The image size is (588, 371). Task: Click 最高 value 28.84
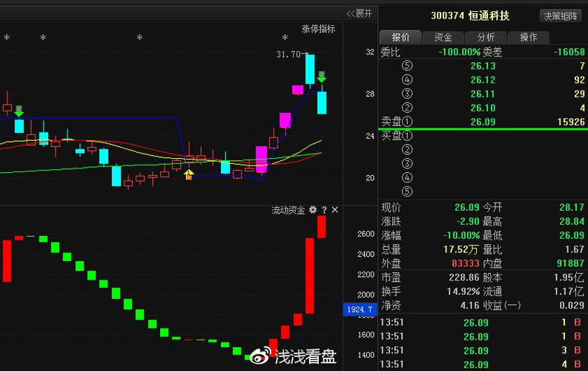[x=572, y=221]
